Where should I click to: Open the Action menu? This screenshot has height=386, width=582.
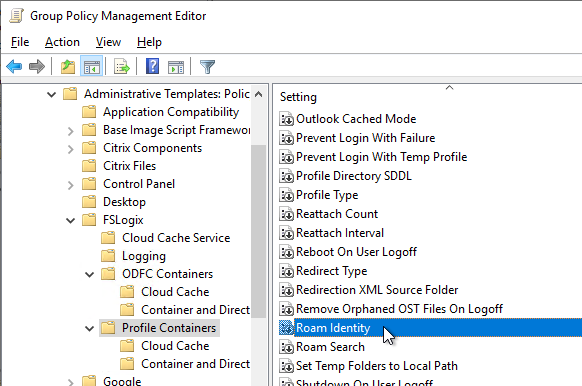[x=62, y=42]
